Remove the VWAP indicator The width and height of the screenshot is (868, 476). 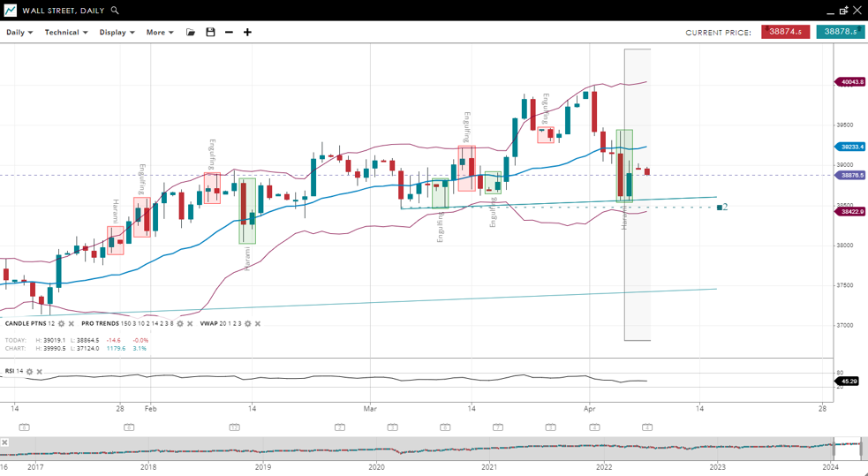[x=258, y=324]
